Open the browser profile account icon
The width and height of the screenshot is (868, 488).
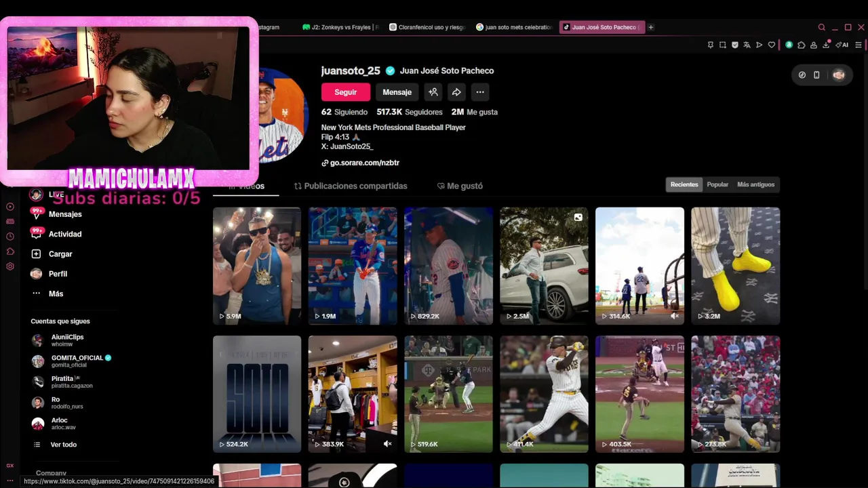[814, 45]
